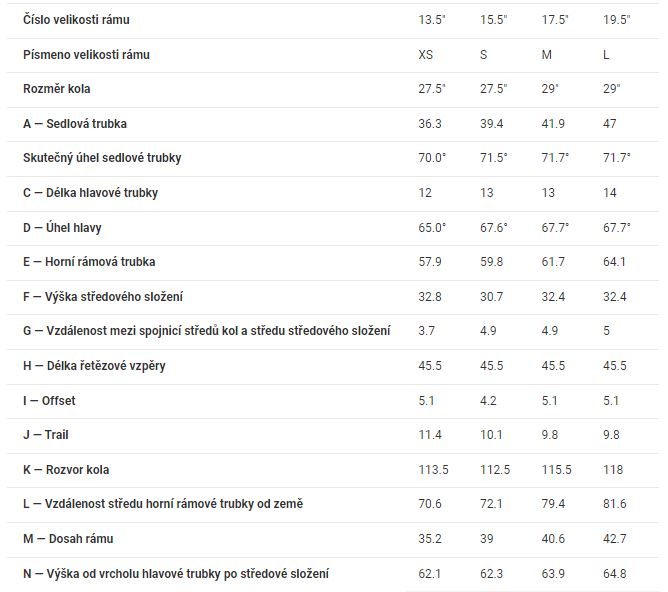Select the 'Rozměr kola' row label
668x592 pixels.
(x=57, y=89)
